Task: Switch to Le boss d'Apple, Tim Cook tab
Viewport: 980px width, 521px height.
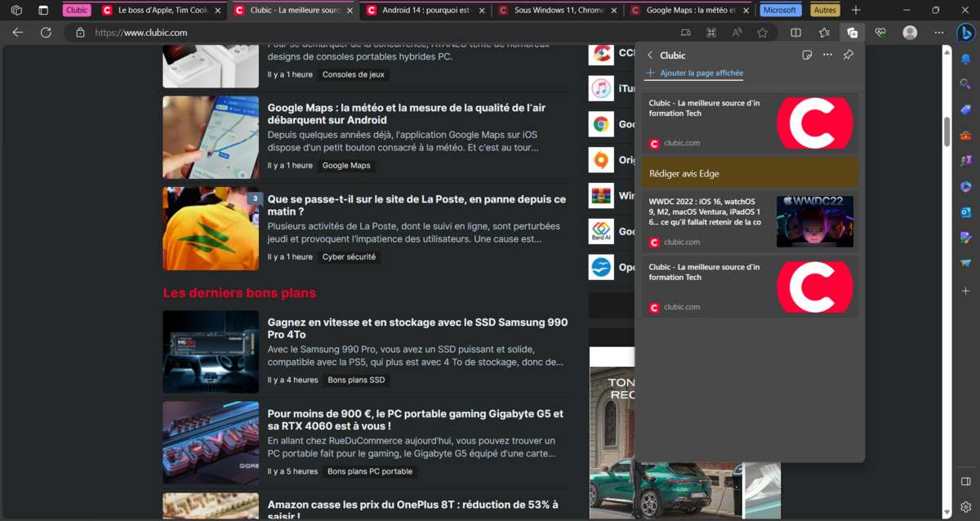Action: (x=161, y=11)
